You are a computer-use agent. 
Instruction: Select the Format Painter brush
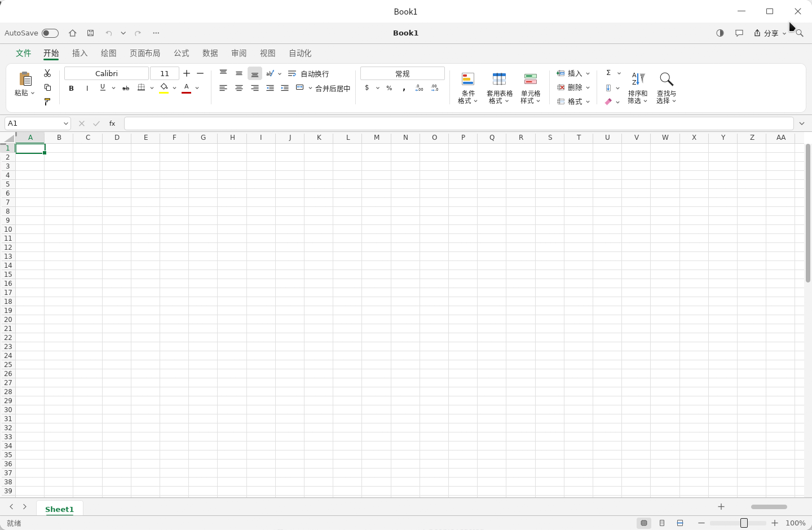[x=47, y=101]
